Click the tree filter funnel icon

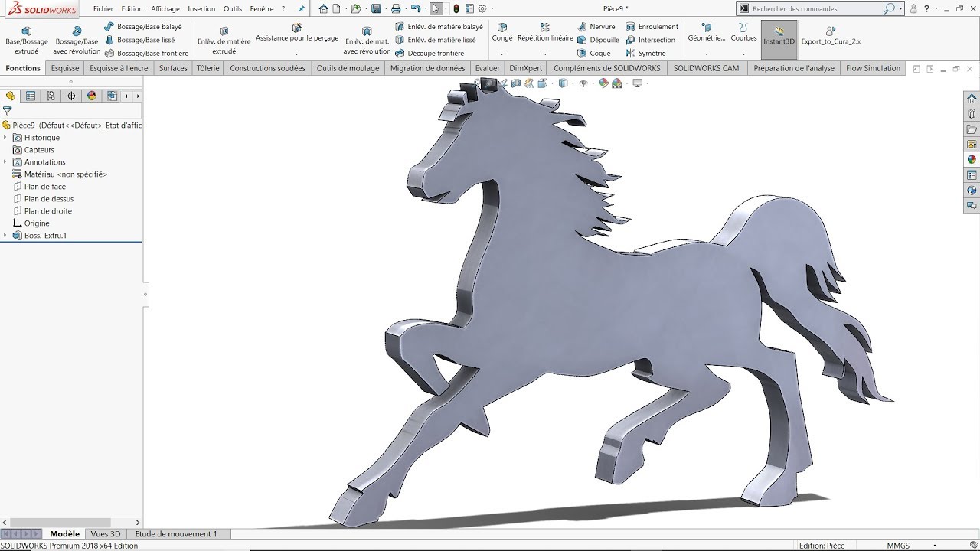point(8,111)
